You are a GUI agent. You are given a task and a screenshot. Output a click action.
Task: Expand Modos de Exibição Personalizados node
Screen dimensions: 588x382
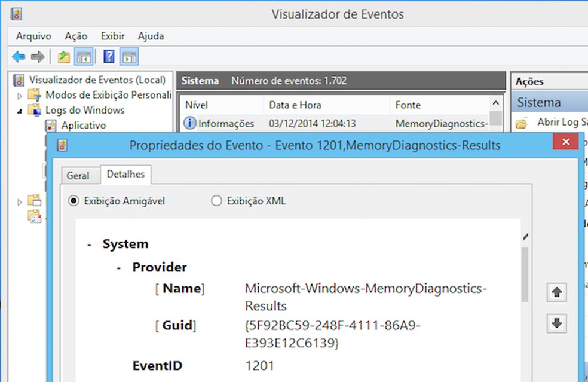point(19,95)
